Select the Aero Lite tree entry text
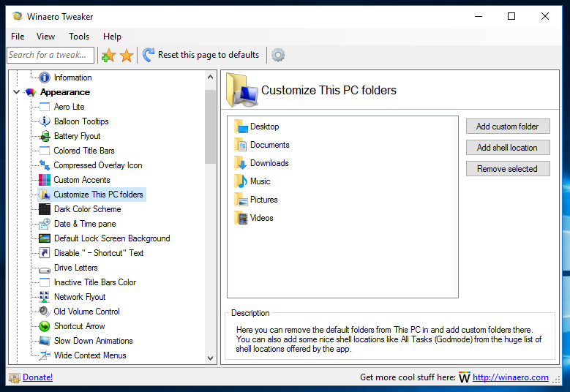This screenshot has width=570, height=392. point(69,107)
